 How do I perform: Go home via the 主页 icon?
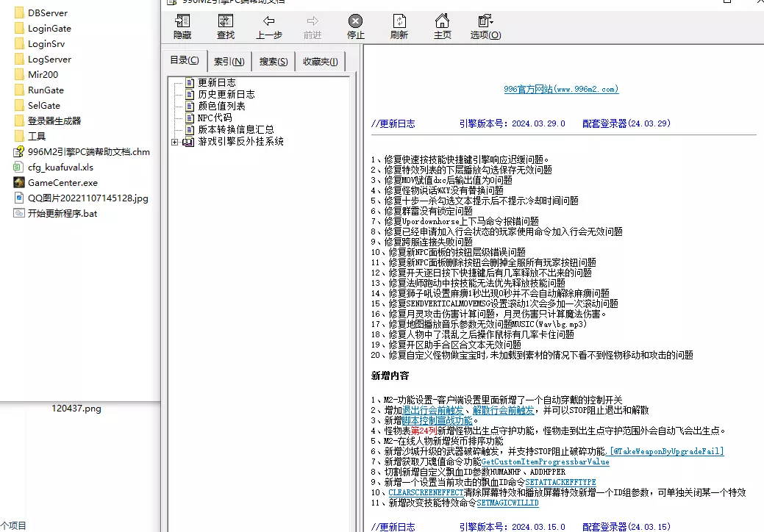click(x=442, y=26)
